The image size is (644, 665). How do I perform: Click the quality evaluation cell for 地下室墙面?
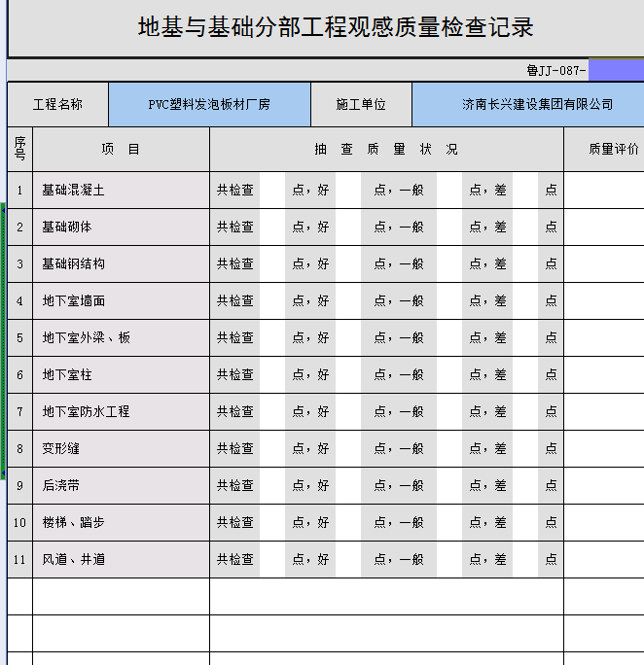[x=603, y=301]
